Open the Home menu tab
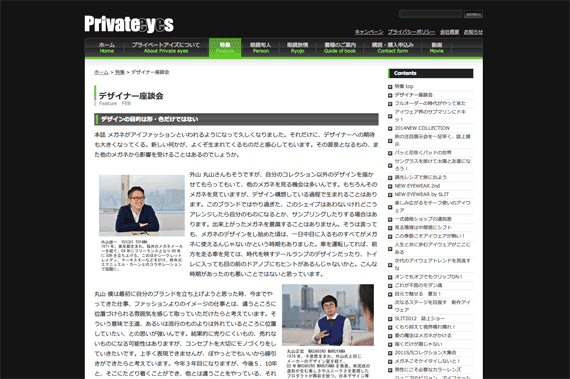This screenshot has height=379, width=570. click(x=107, y=48)
